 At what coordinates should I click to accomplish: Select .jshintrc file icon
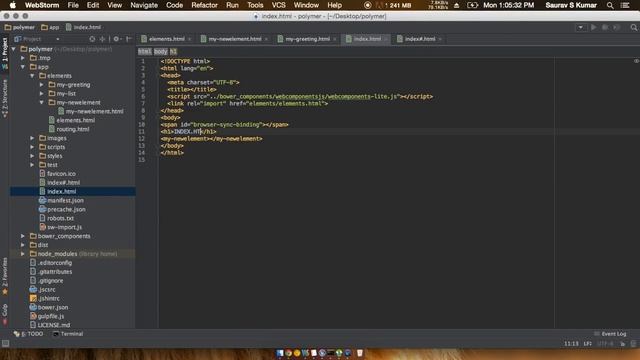(33, 299)
